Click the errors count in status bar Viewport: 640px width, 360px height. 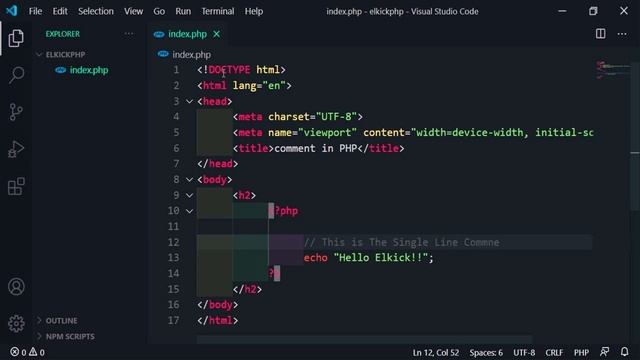coord(18,352)
